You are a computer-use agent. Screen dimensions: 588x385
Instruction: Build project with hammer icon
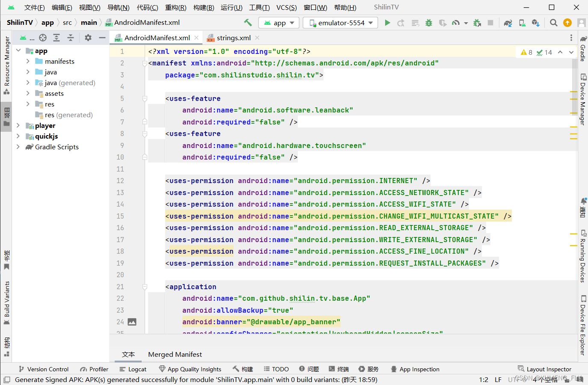coord(248,23)
